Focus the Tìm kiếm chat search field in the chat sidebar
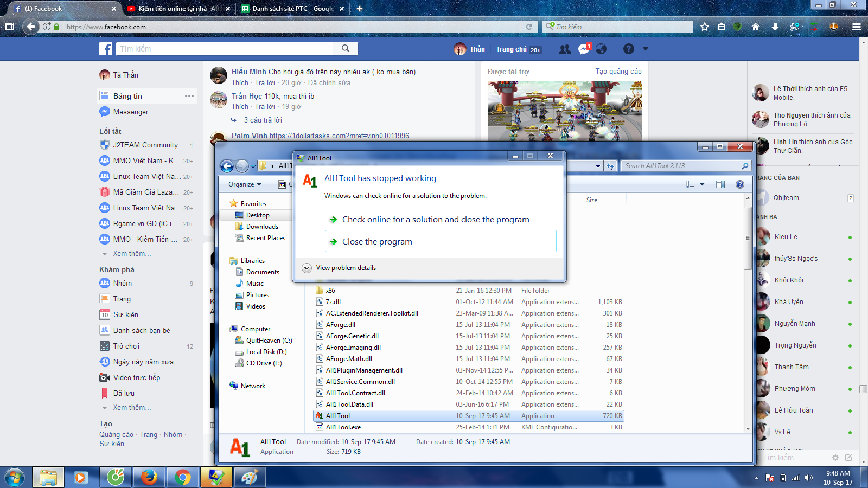 point(793,458)
